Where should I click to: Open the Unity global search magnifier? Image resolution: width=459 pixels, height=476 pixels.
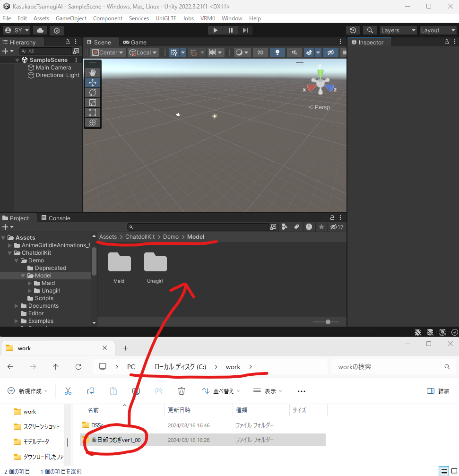coord(370,30)
